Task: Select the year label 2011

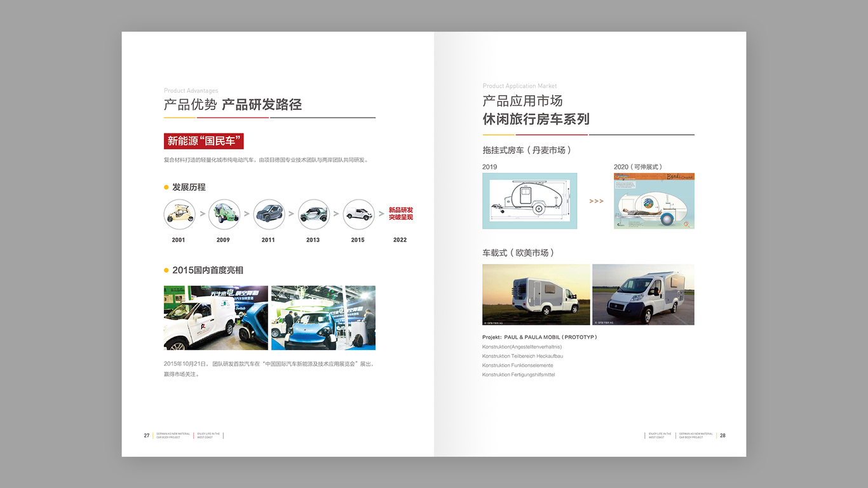Action: [x=268, y=240]
